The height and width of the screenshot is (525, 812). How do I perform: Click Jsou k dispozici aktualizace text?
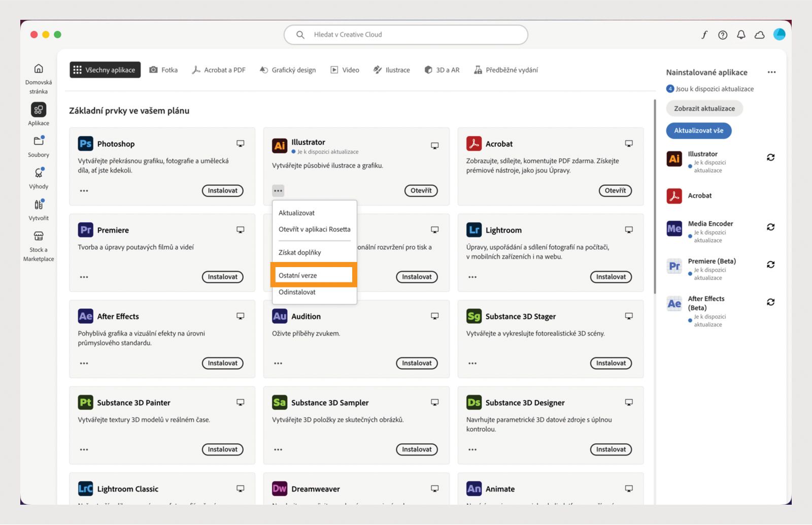click(715, 89)
